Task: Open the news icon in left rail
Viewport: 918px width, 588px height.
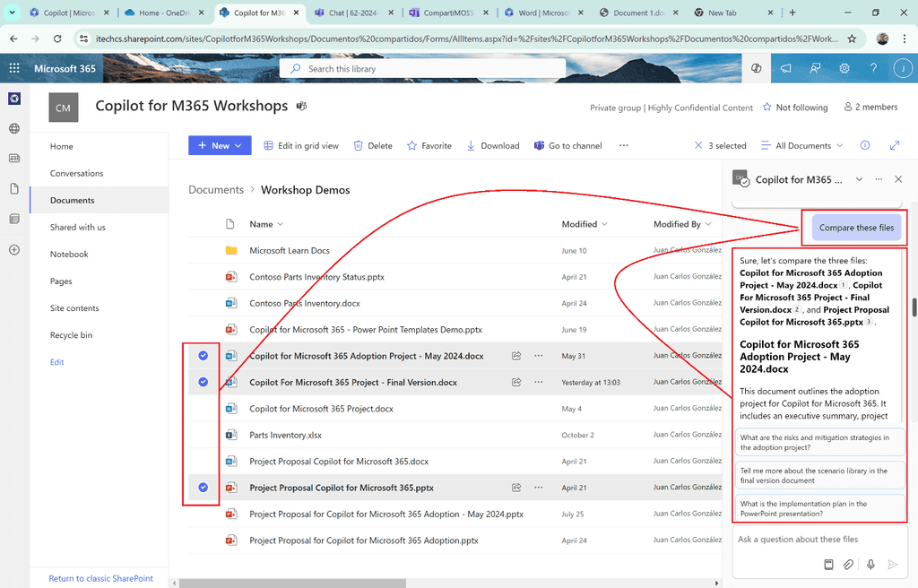Action: [14, 158]
